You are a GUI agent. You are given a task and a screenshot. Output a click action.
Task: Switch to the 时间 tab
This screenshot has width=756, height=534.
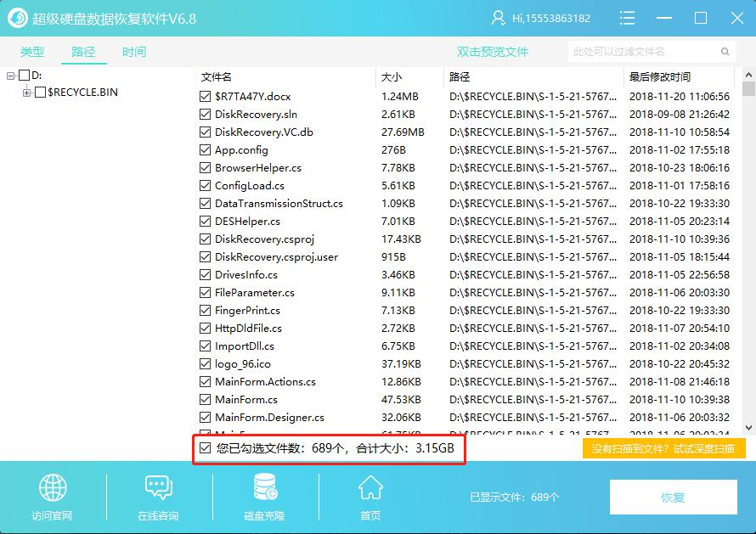(133, 52)
